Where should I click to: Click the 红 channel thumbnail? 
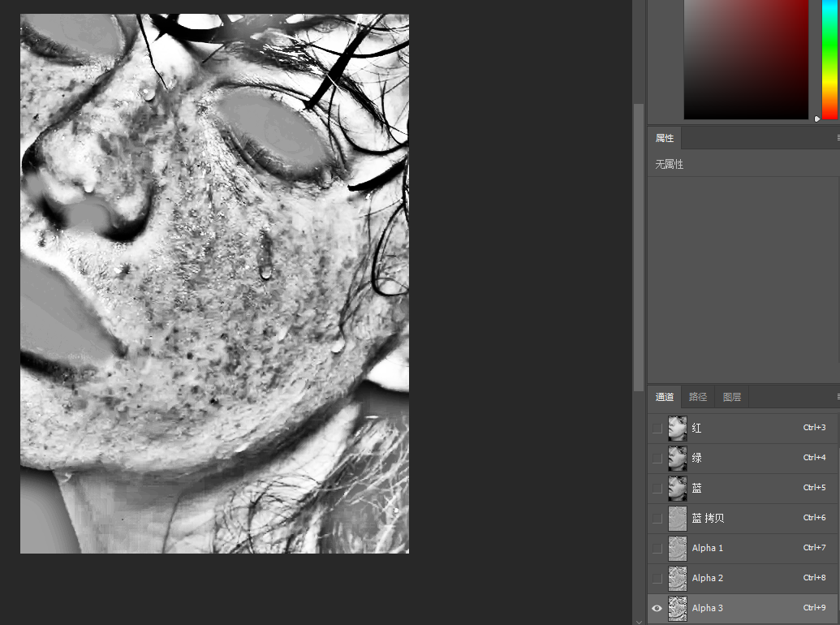pyautogui.click(x=677, y=428)
